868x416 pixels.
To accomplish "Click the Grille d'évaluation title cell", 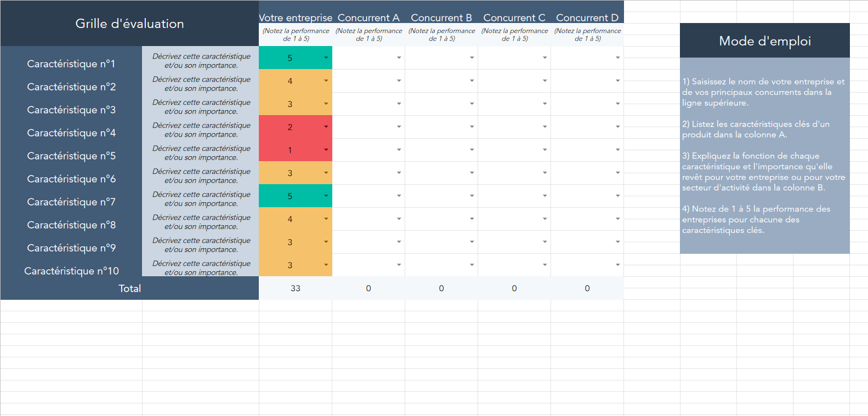I will 129,24.
